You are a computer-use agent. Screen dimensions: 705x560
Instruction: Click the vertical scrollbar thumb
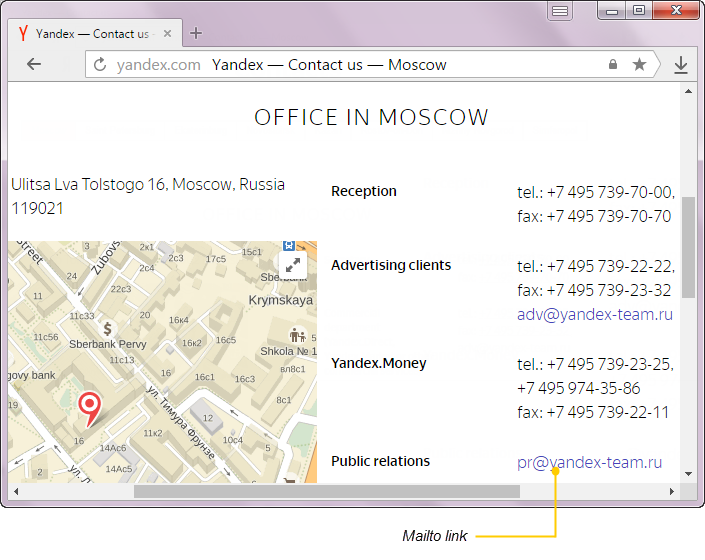(x=688, y=247)
